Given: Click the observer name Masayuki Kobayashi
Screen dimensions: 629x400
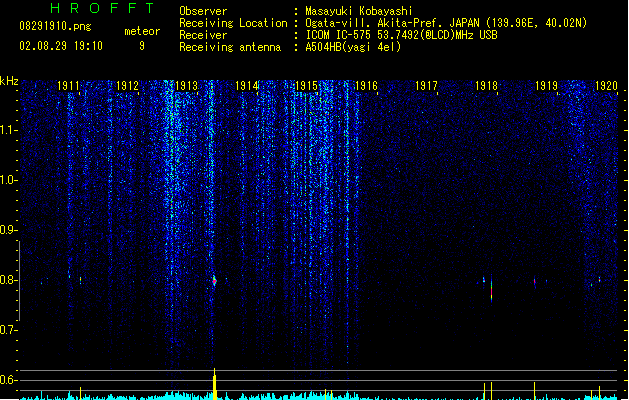Looking at the screenshot, I should 359,11.
